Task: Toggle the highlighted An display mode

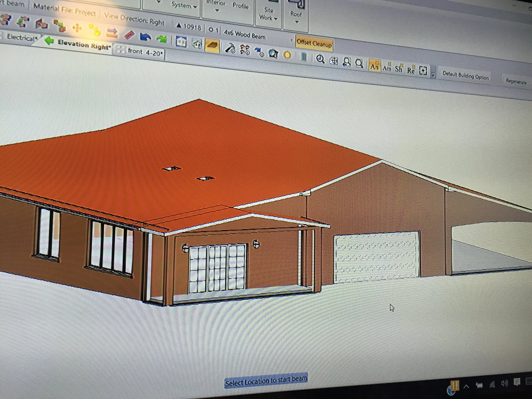Action: [x=374, y=66]
